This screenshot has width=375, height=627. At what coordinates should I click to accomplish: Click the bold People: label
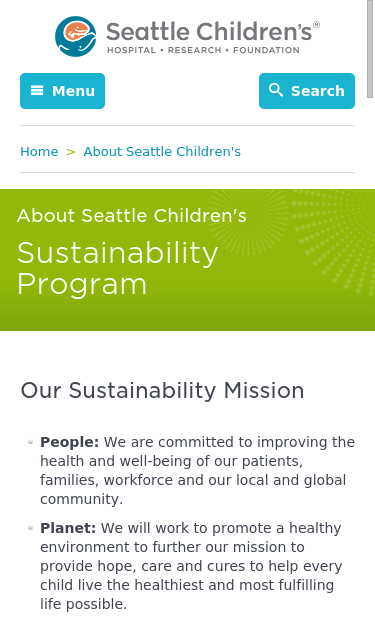coord(69,442)
